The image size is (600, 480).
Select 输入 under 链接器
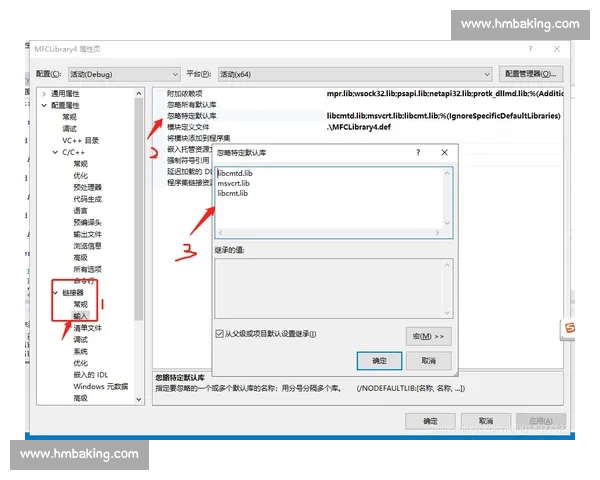[x=80, y=316]
